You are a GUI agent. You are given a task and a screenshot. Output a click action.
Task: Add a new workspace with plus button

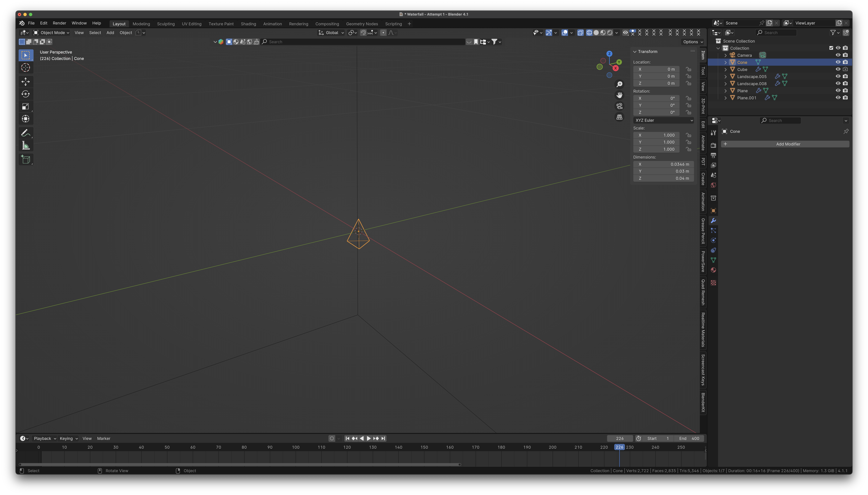[409, 24]
